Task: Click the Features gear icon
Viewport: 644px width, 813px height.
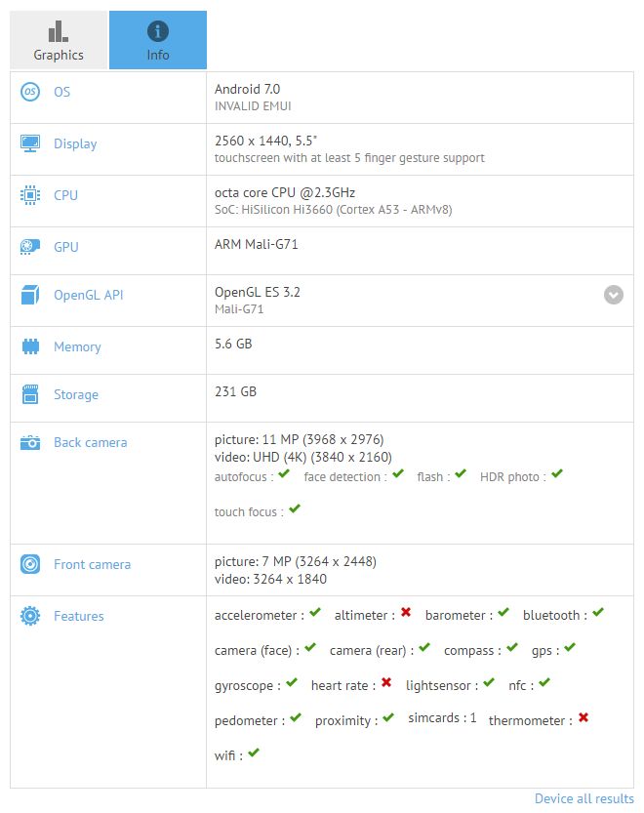Action: pyautogui.click(x=30, y=616)
